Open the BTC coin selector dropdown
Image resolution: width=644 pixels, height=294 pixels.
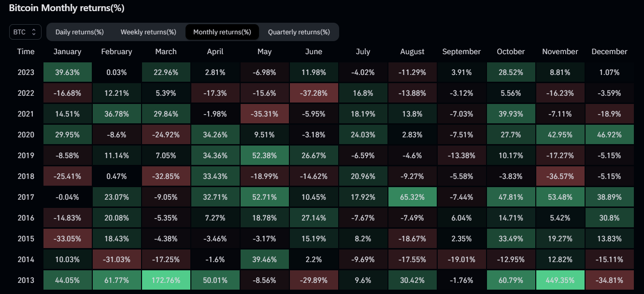click(x=25, y=32)
